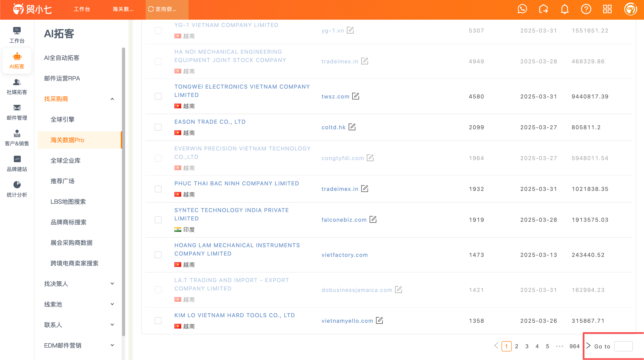This screenshot has width=644, height=360.
Task: Edit website for PHUC THAI BAC NINH row
Action: point(365,189)
